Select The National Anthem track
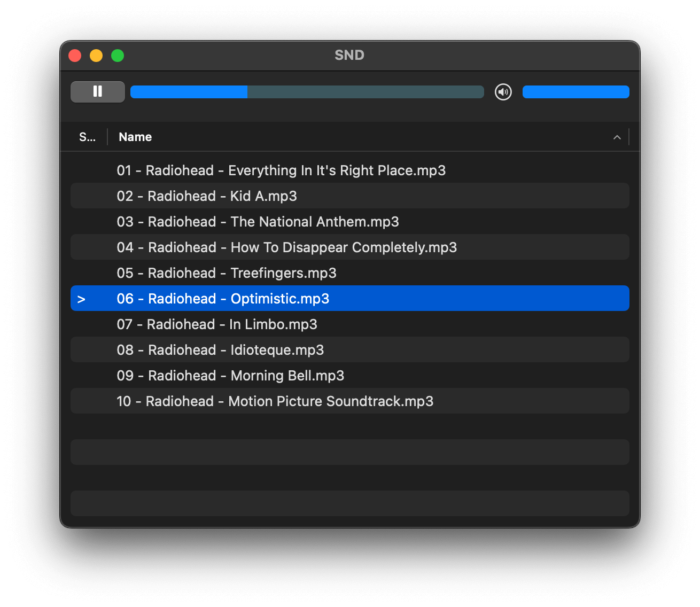The height and width of the screenshot is (607, 700). coord(258,222)
